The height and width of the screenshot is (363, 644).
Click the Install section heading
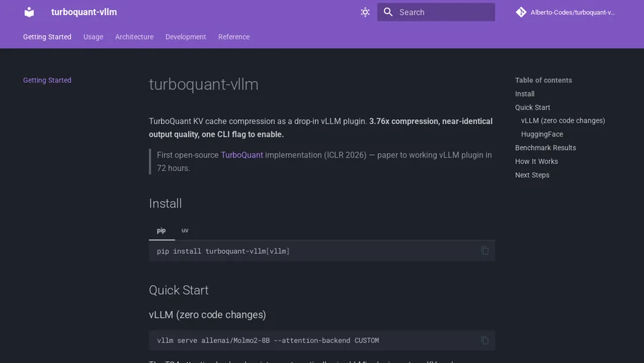165,203
